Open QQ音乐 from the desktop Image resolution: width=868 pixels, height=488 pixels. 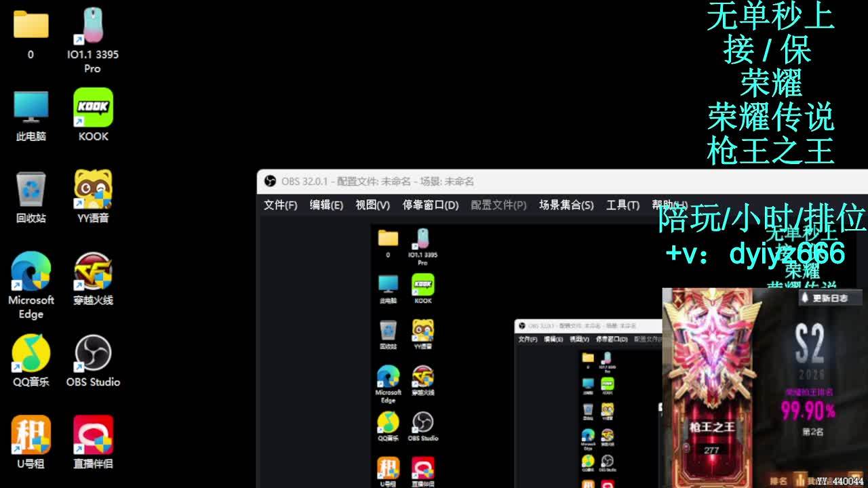pyautogui.click(x=31, y=354)
